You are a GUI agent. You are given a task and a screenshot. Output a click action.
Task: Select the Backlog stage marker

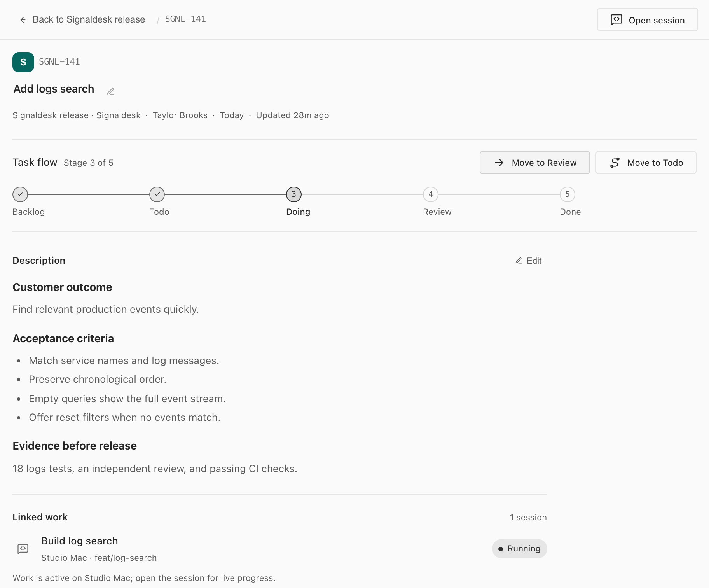[20, 194]
